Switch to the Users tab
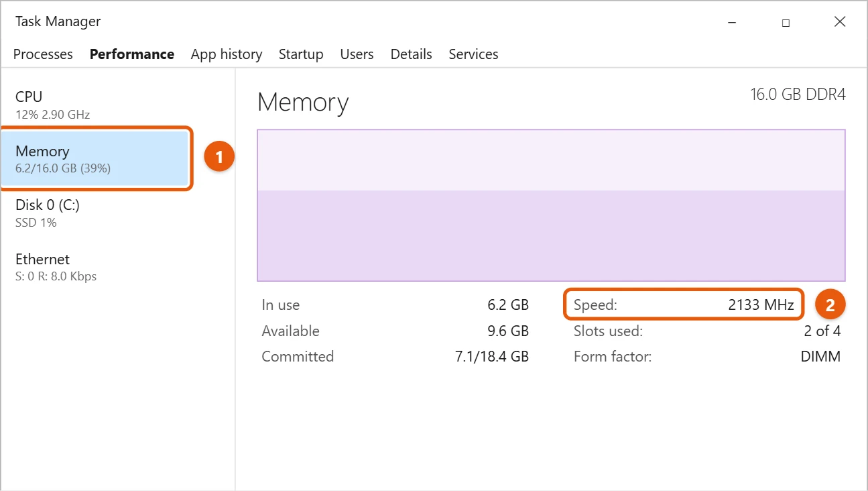The image size is (868, 491). tap(357, 54)
